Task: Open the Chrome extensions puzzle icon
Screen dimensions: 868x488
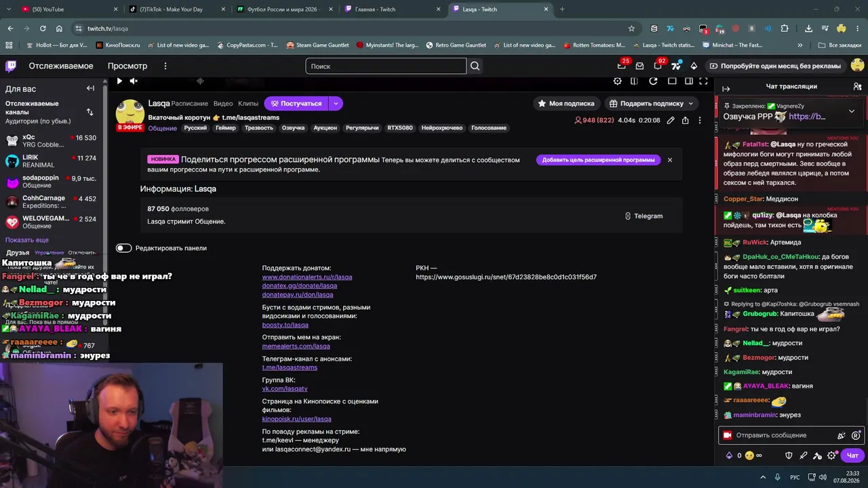Action: click(x=785, y=28)
